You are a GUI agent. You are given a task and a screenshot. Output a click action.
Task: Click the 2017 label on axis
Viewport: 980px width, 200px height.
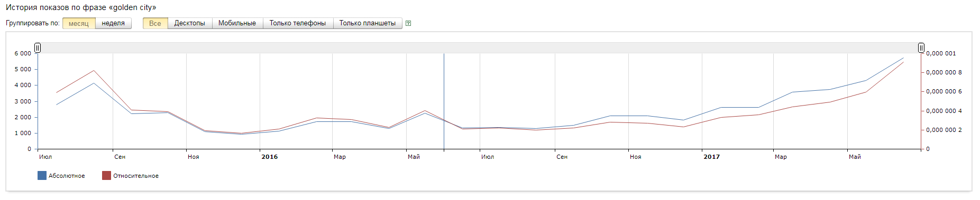point(712,157)
